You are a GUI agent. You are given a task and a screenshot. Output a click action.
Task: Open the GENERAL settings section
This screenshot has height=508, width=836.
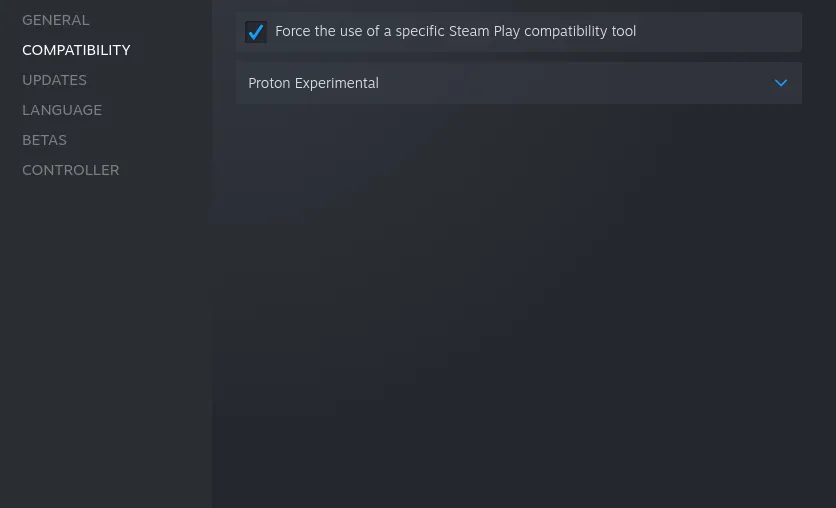56,20
